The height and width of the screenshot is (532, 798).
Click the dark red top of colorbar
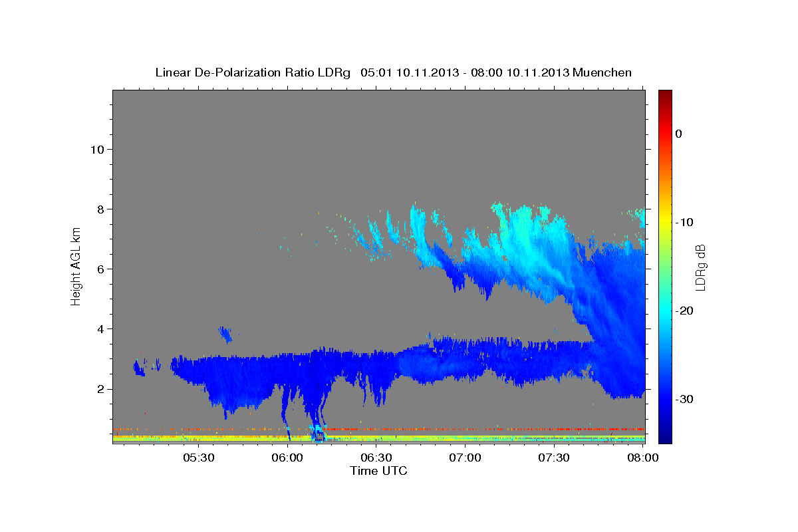point(665,94)
